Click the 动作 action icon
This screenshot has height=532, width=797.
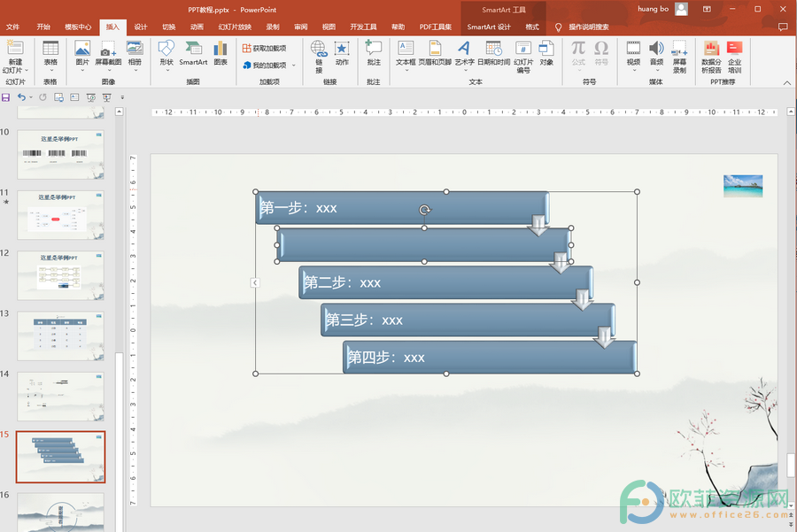coord(342,49)
